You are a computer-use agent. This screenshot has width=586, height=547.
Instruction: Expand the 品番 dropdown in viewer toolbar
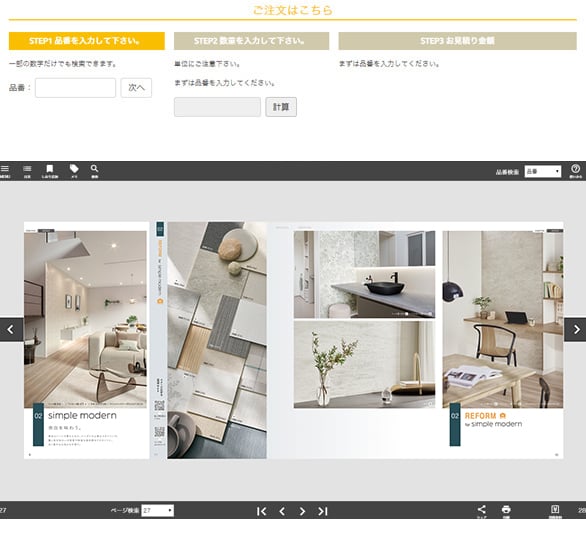(543, 171)
